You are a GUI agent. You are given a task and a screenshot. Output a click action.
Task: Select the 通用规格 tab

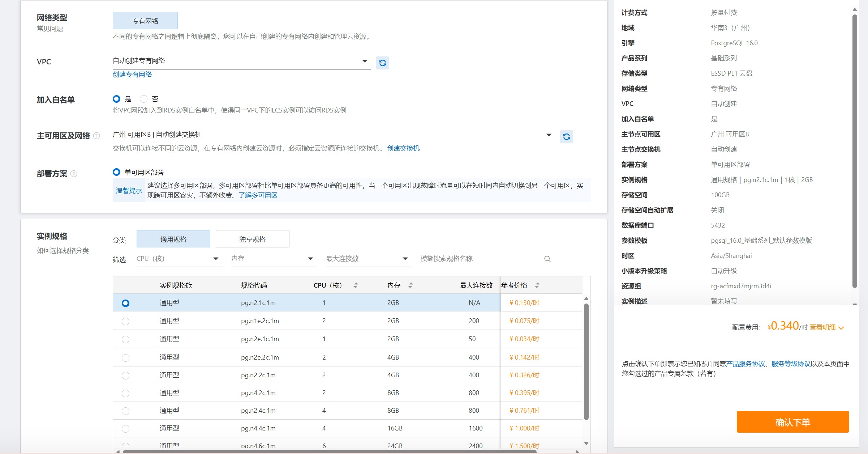click(173, 239)
